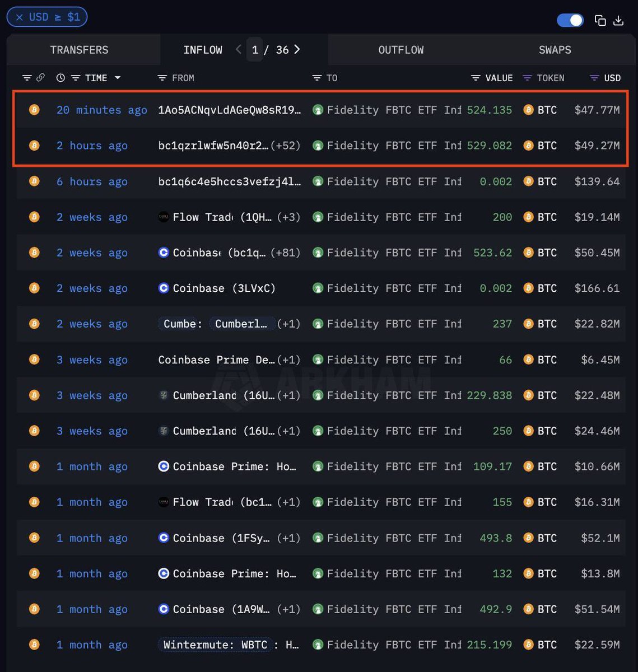Open the leftmost column filter icon

[27, 78]
